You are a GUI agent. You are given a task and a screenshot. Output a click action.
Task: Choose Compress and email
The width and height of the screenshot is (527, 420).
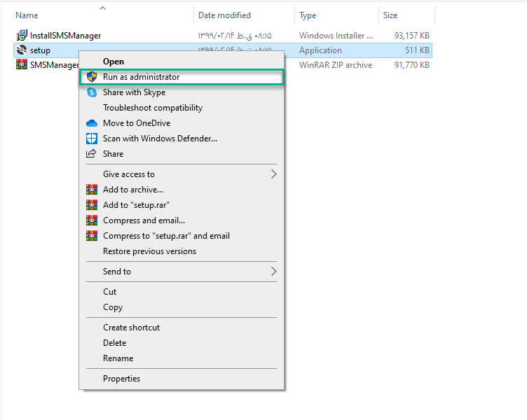tap(182, 220)
